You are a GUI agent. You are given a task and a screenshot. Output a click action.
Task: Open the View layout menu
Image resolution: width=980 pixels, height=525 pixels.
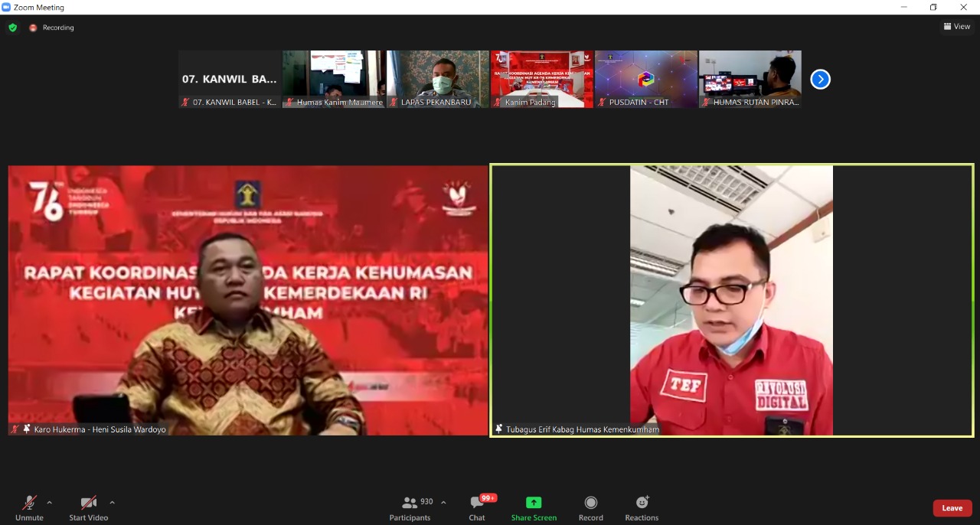[x=957, y=27]
